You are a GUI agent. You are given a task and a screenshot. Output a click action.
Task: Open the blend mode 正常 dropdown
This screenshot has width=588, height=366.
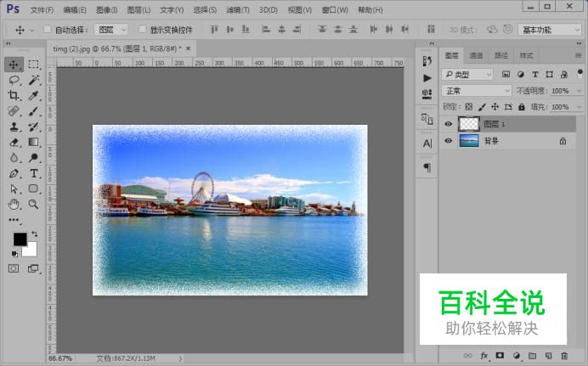point(477,91)
